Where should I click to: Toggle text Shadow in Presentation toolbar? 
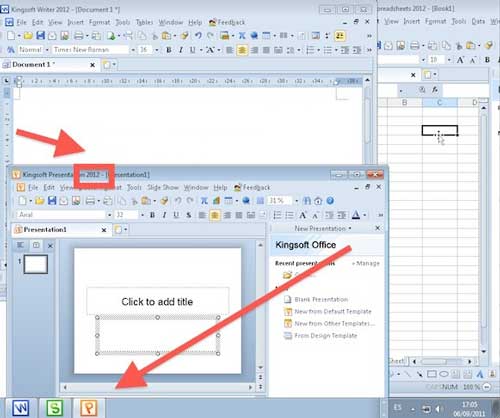pyautogui.click(x=188, y=215)
